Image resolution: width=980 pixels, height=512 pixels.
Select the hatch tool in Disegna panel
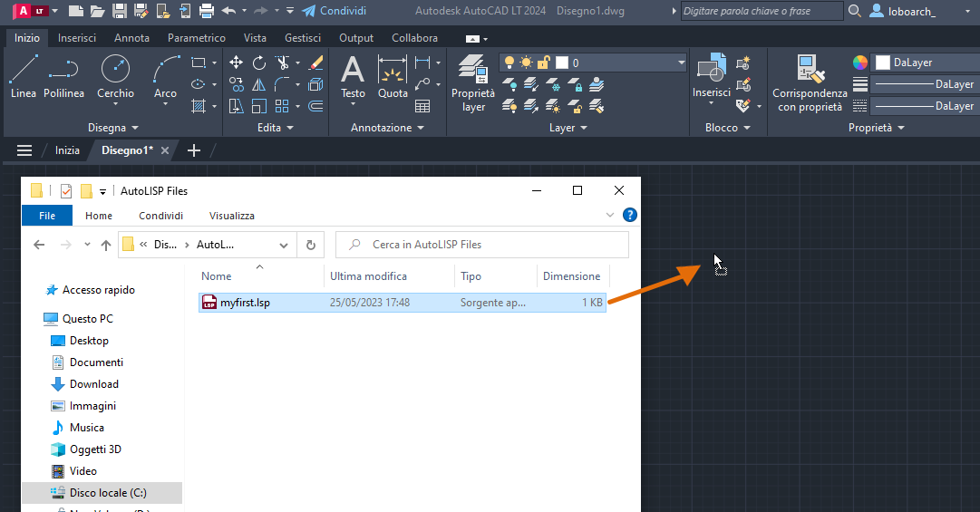[x=199, y=106]
